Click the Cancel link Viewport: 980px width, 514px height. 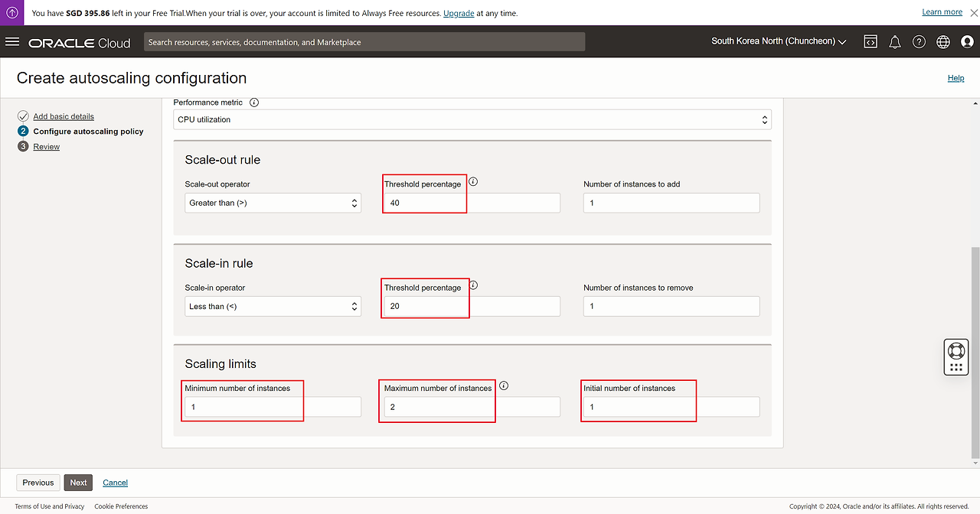pos(115,483)
